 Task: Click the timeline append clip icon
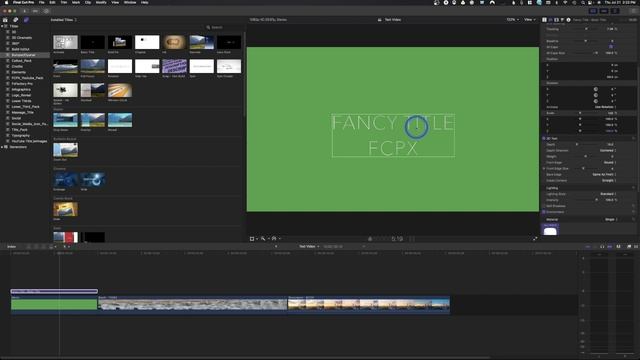[44, 247]
